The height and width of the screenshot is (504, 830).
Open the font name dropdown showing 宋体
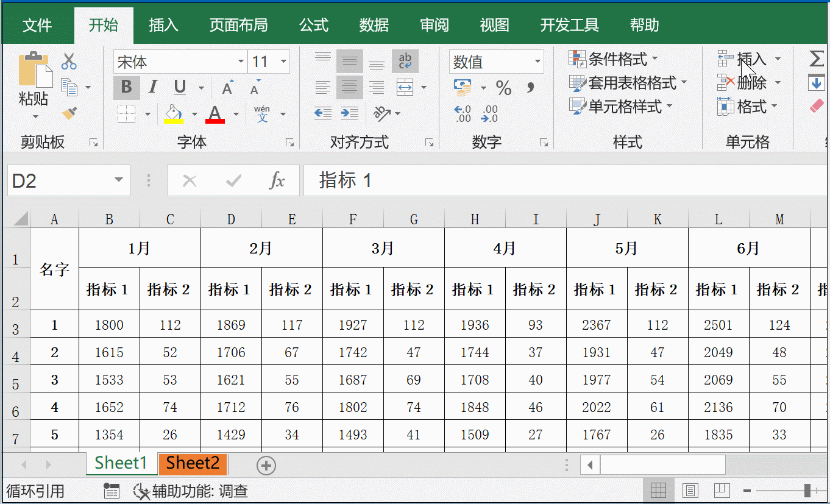(x=241, y=62)
